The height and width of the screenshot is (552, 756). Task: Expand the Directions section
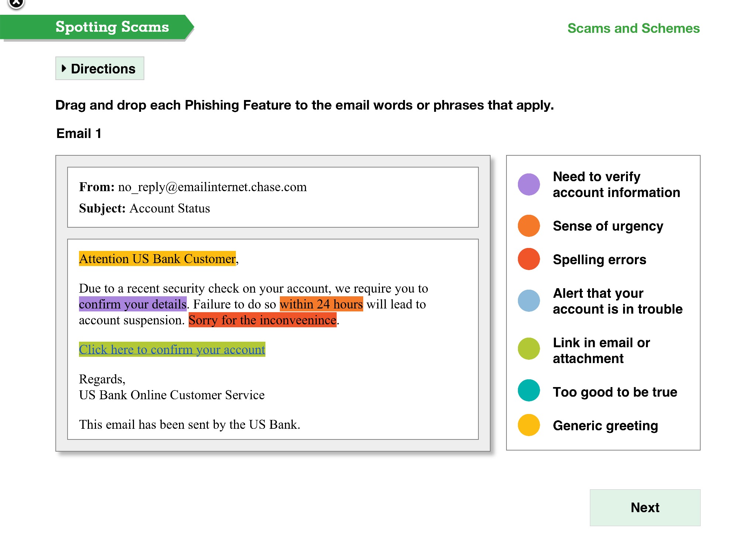click(x=100, y=69)
